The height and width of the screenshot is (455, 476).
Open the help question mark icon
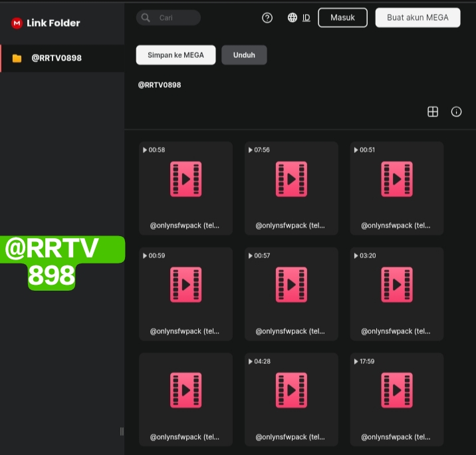pyautogui.click(x=267, y=18)
